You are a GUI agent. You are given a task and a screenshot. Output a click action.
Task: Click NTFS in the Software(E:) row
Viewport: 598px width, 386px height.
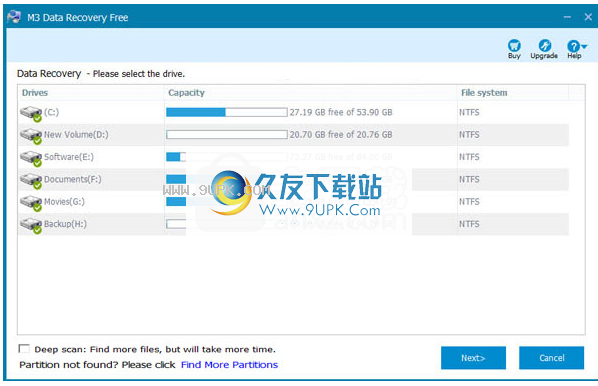click(x=469, y=157)
